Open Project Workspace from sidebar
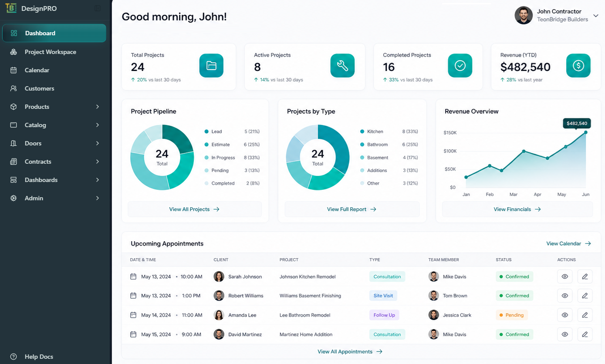The width and height of the screenshot is (605, 364). [54, 52]
